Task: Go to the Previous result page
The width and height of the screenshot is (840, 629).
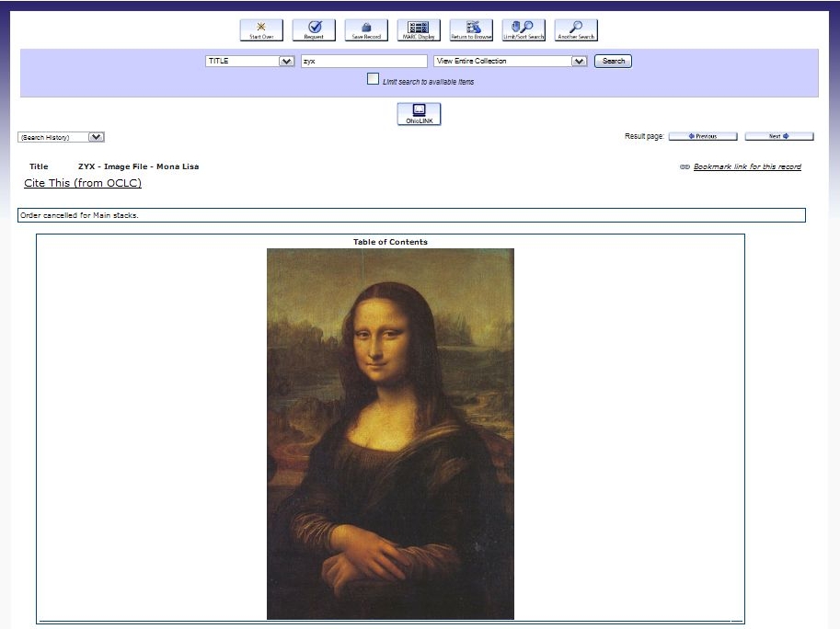Action: click(x=703, y=136)
